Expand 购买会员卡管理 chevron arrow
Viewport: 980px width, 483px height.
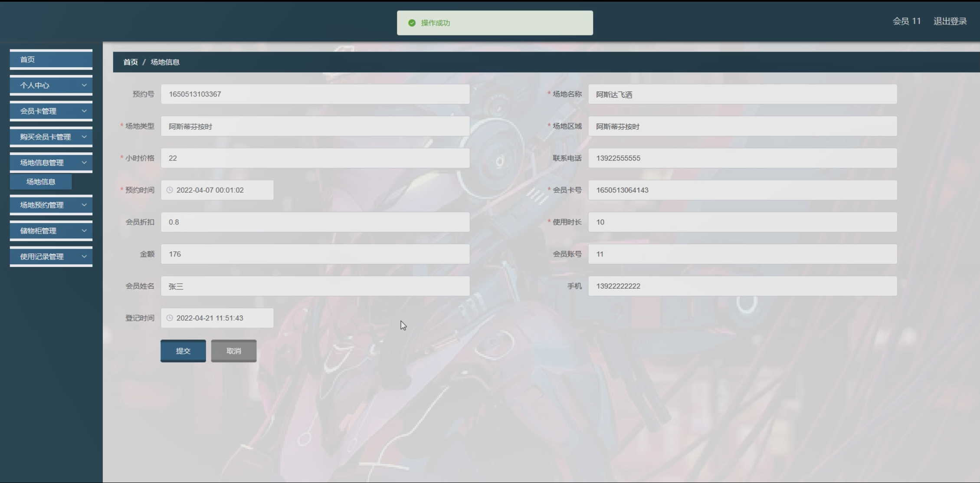click(84, 137)
